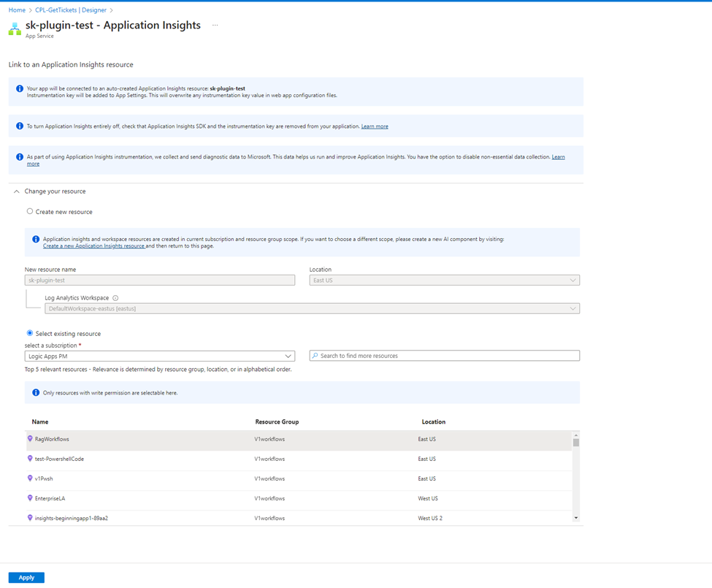Choose the Select existing resource radio button

coord(30,333)
